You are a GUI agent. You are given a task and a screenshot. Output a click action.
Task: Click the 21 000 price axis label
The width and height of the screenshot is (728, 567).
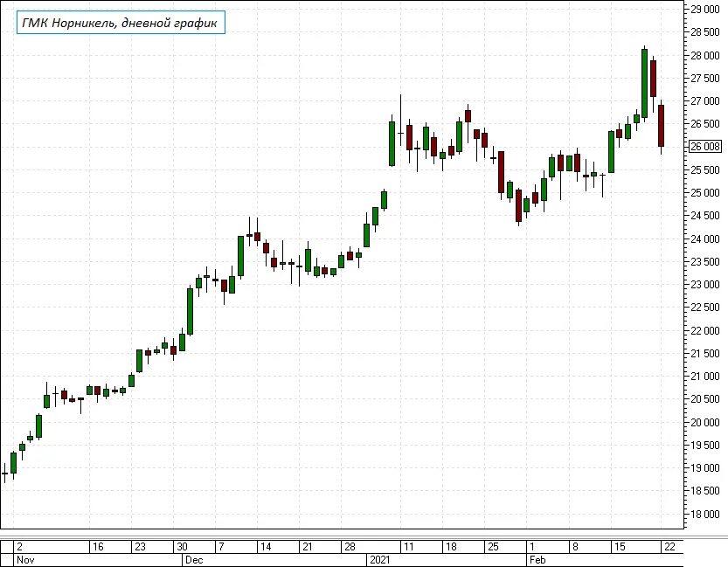click(x=705, y=376)
